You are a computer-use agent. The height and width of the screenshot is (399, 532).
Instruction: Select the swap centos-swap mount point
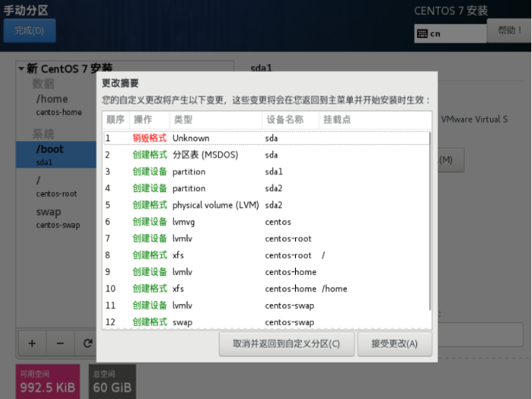pyautogui.click(x=56, y=218)
